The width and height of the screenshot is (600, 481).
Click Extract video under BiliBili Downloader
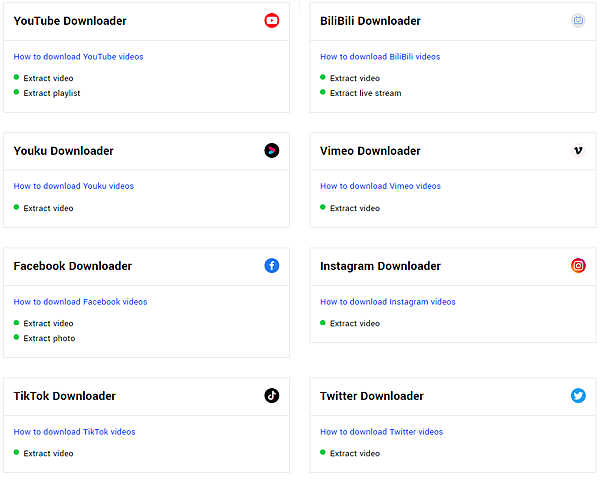[x=355, y=78]
